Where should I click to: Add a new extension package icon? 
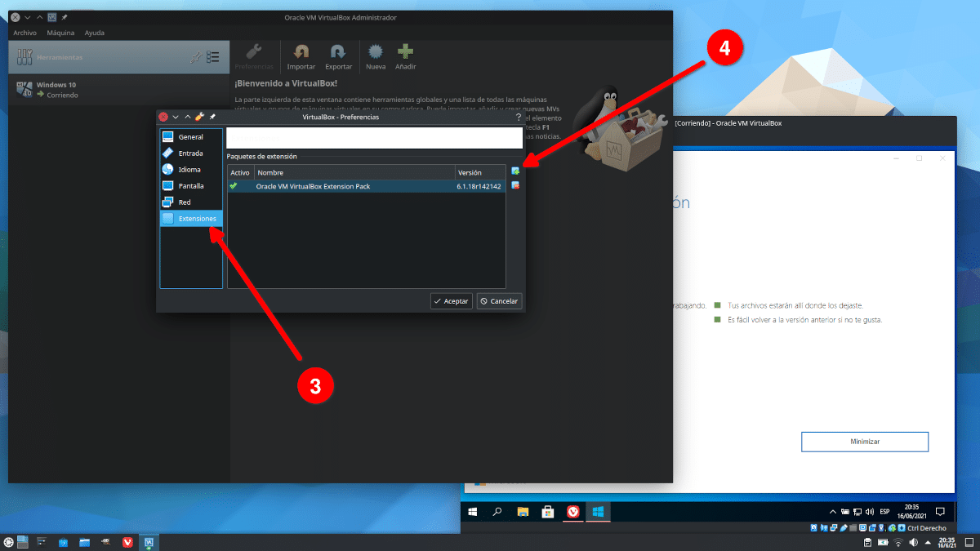coord(515,171)
